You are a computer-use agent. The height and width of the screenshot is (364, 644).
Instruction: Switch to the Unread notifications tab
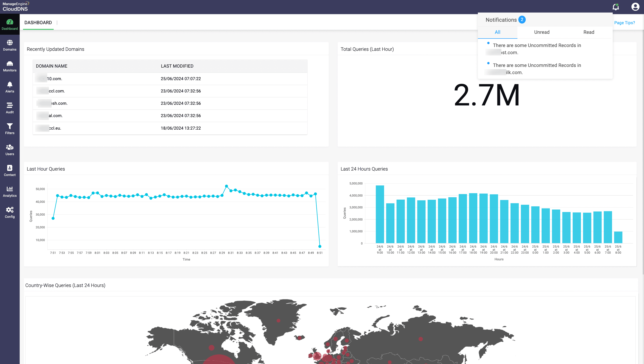[542, 32]
